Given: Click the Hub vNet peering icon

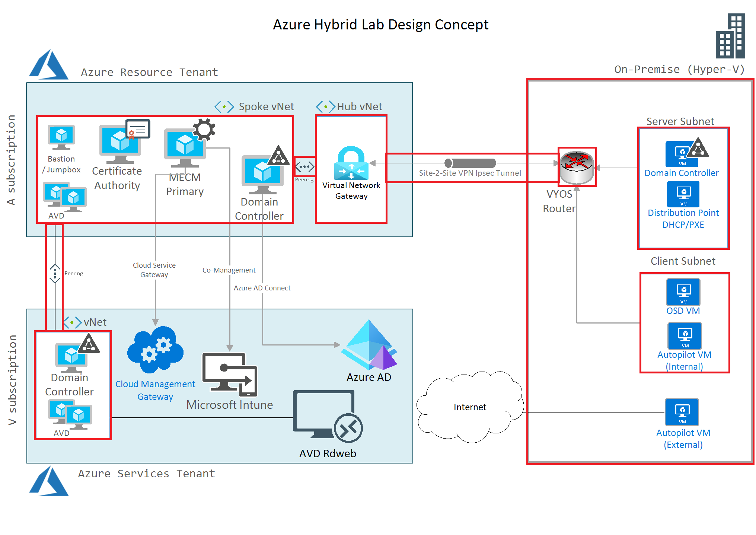Looking at the screenshot, I should pyautogui.click(x=304, y=166).
